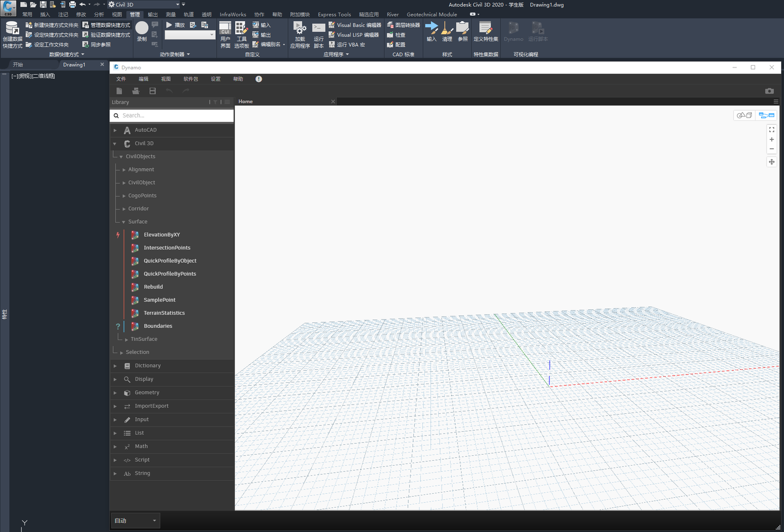The image size is (784, 532).
Task: Open Dynamo 设置 menu
Action: pos(216,79)
